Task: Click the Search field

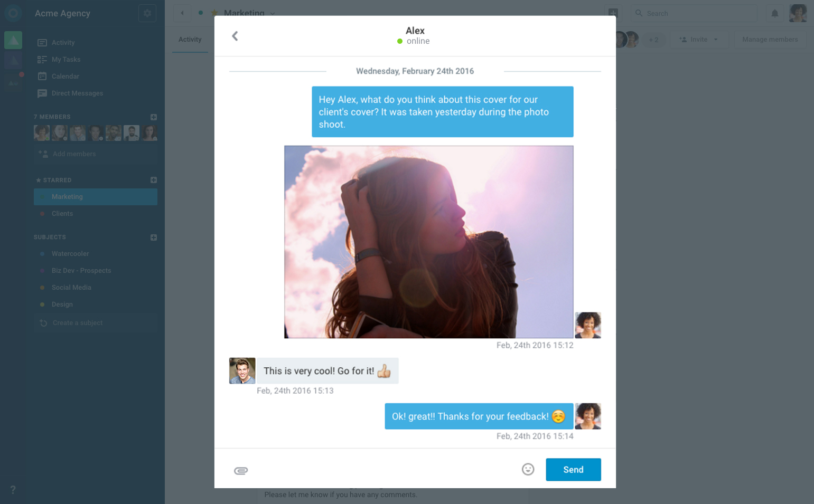Action: click(694, 13)
